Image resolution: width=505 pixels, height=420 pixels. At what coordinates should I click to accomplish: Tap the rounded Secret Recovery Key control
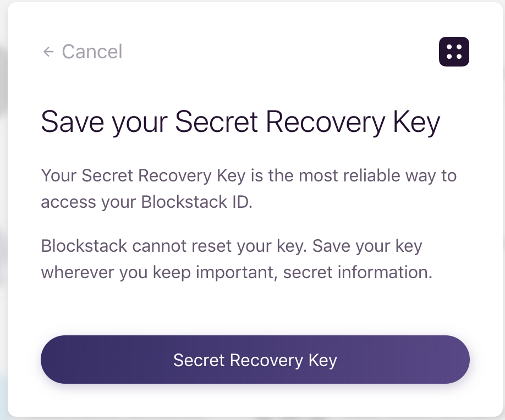[255, 360]
